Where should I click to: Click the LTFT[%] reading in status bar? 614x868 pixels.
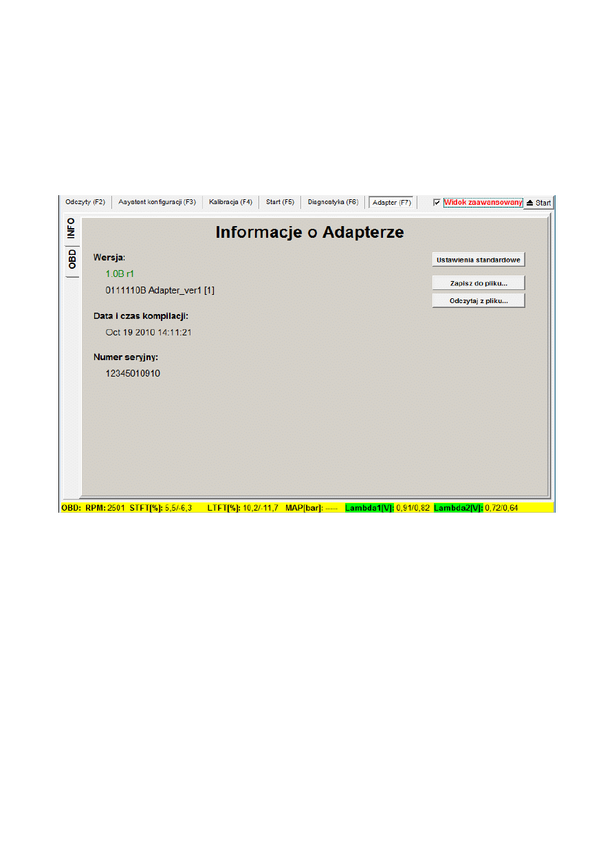coord(259,508)
